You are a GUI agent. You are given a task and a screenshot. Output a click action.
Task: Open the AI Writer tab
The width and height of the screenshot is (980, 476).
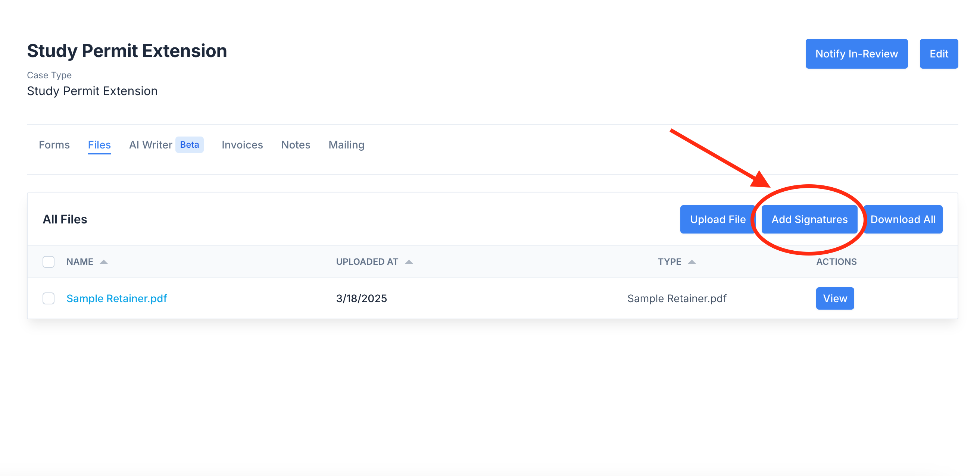151,145
